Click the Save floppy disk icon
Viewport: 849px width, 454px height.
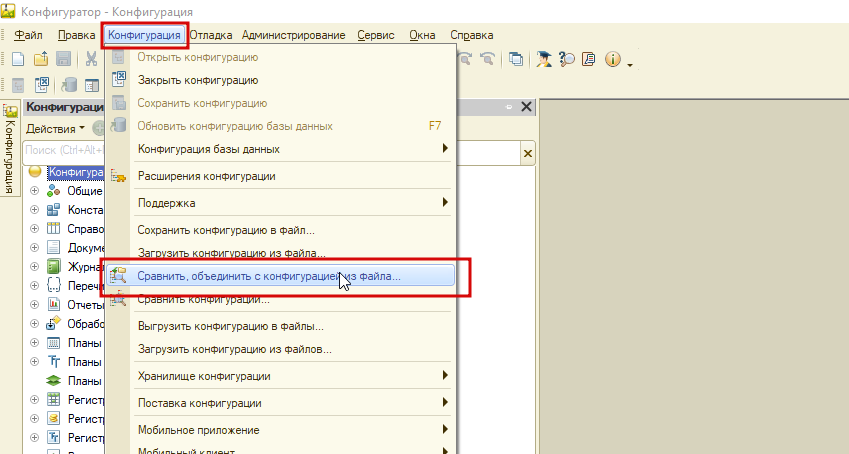(x=64, y=59)
